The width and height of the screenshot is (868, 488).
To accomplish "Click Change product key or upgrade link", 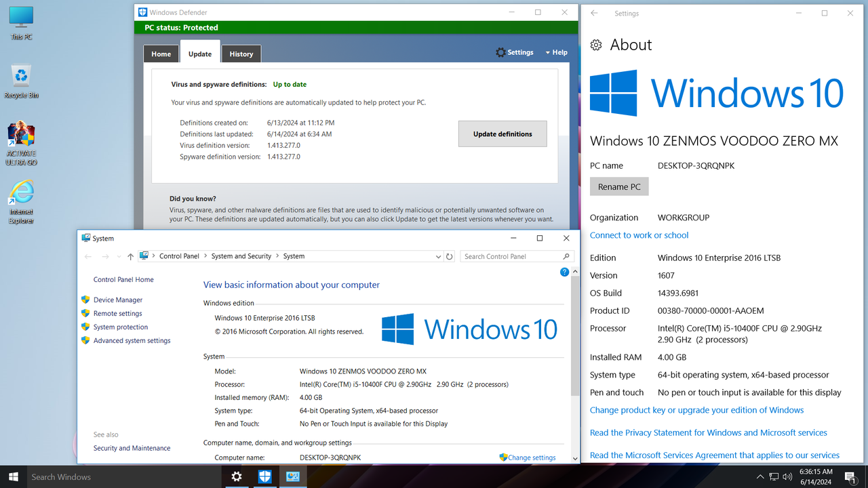I will coord(696,410).
